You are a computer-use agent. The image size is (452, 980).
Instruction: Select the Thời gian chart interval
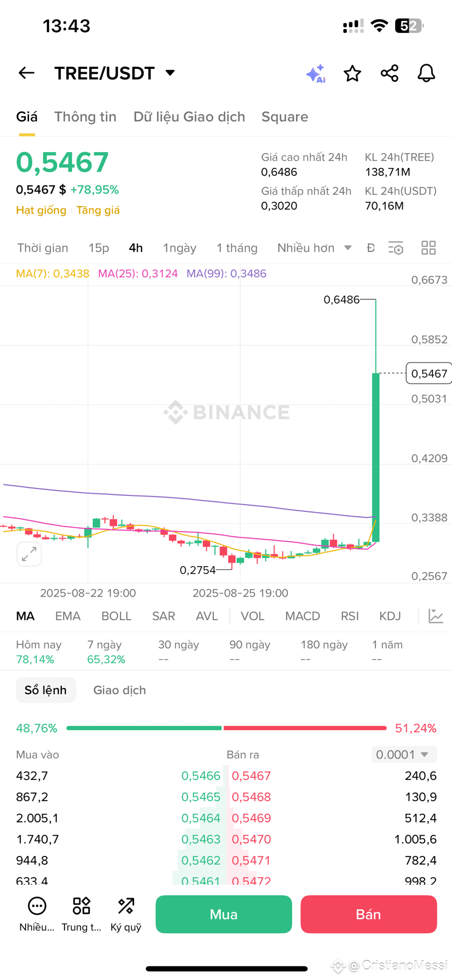pyautogui.click(x=43, y=248)
